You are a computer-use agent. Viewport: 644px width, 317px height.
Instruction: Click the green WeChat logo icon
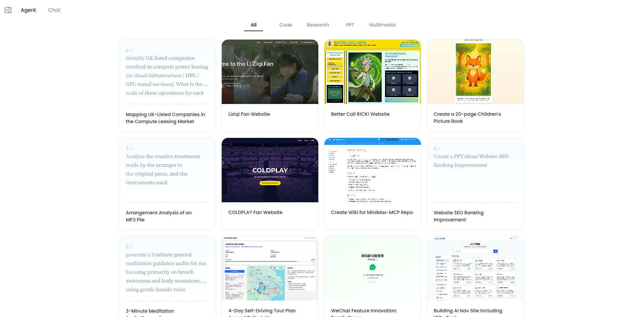click(x=372, y=267)
